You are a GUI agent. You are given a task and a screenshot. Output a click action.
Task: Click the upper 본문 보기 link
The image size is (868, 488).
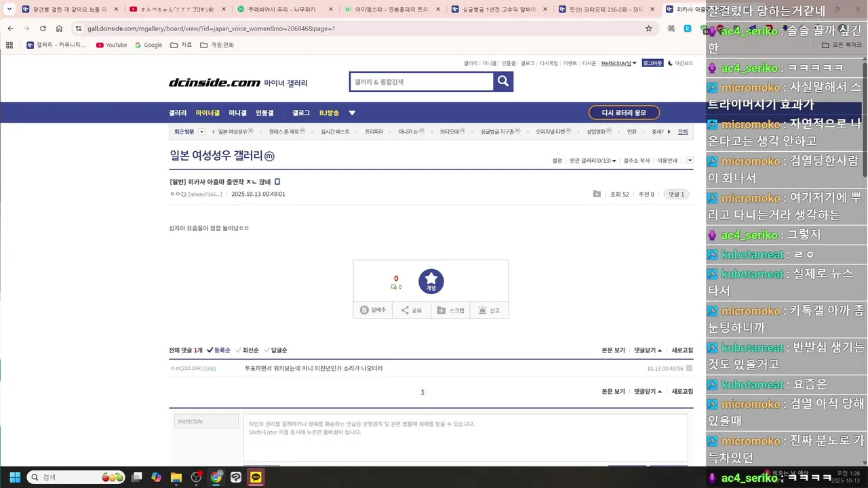click(613, 350)
